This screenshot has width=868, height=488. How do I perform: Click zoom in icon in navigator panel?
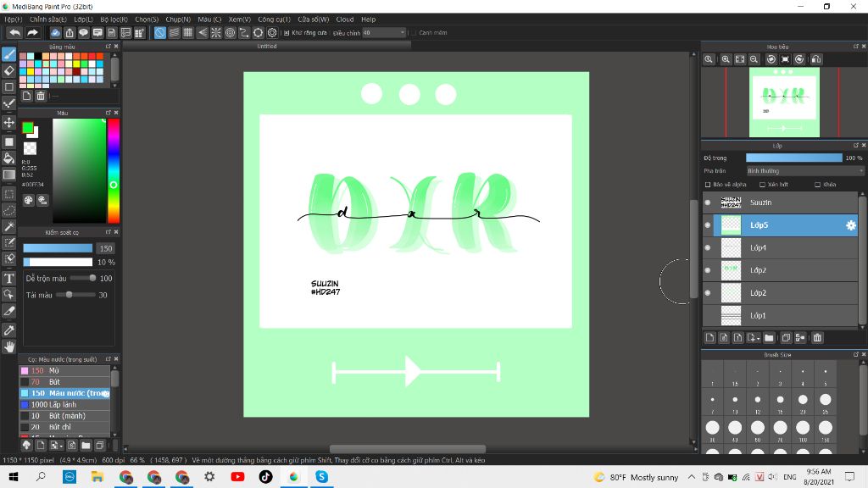[726, 59]
